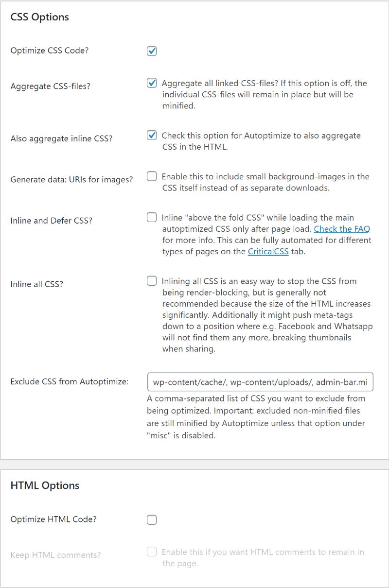Disable the "Aggregate CSS-files?" option

click(x=151, y=83)
